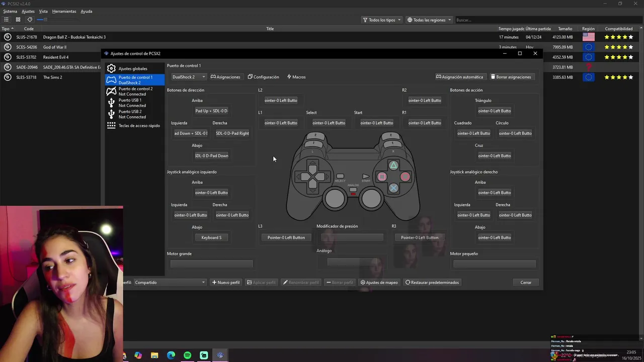Switch to the Asignaciones tab
Screen dimensions: 644x362
225,77
